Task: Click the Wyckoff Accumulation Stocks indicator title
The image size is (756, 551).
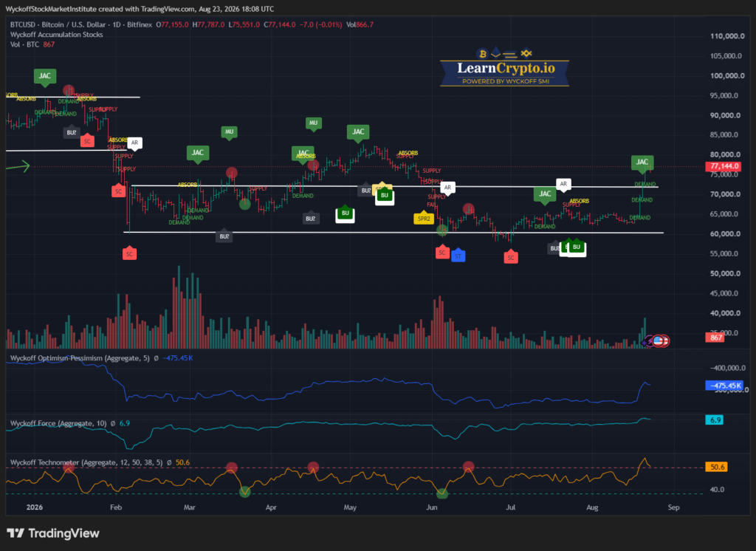Action: point(56,35)
